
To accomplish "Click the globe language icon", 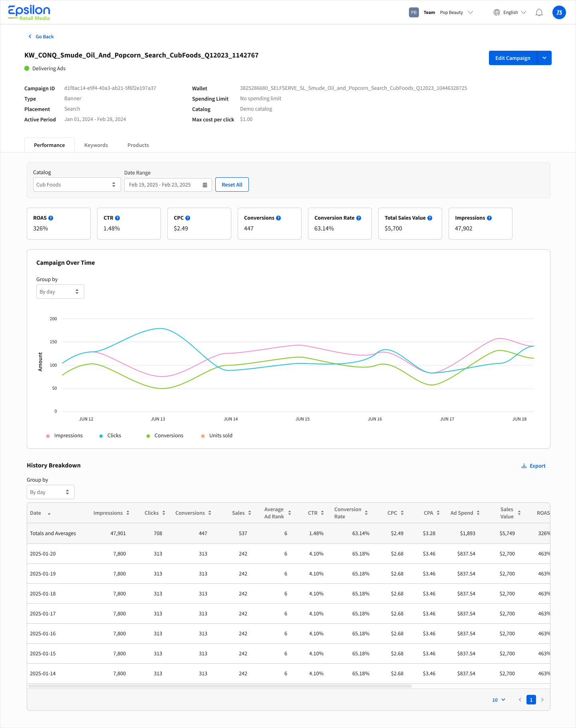I will [497, 12].
